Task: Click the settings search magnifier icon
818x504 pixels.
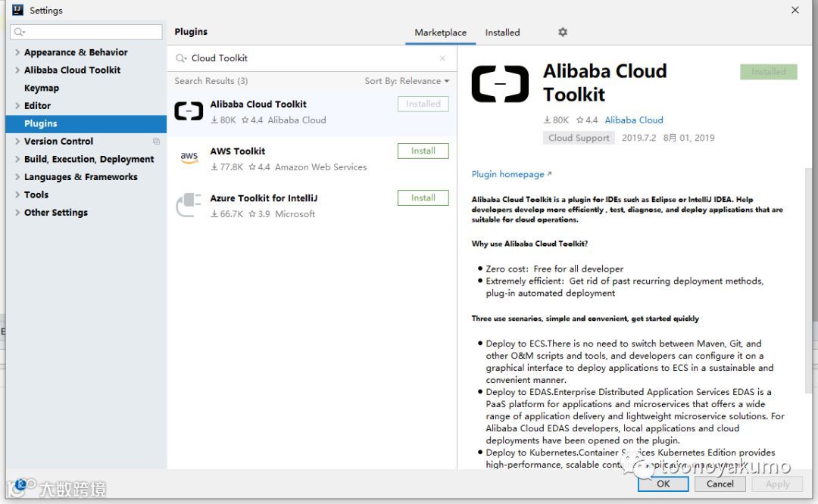Action: click(x=19, y=33)
